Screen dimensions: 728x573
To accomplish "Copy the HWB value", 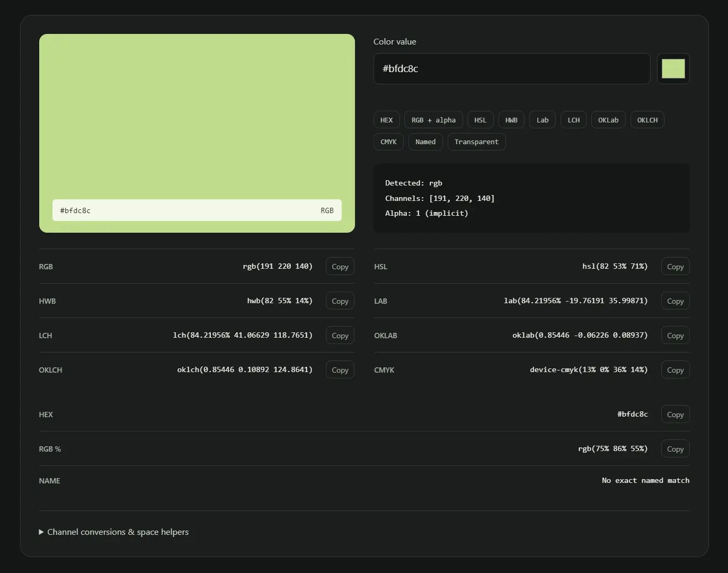I will 340,301.
